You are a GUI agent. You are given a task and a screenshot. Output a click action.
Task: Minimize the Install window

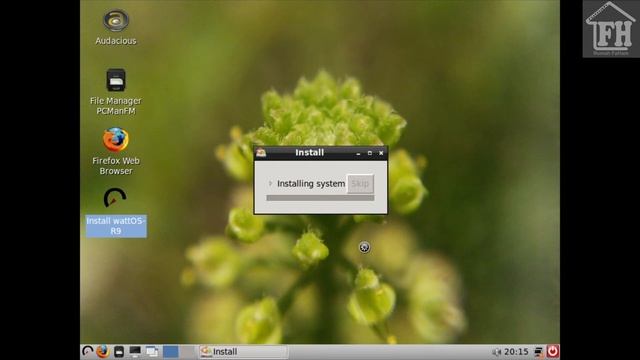pyautogui.click(x=358, y=153)
